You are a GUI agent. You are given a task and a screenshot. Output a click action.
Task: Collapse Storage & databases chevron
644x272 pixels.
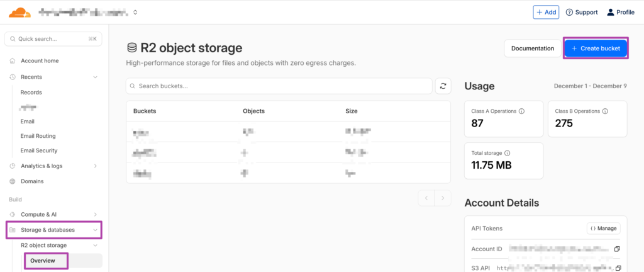point(96,230)
